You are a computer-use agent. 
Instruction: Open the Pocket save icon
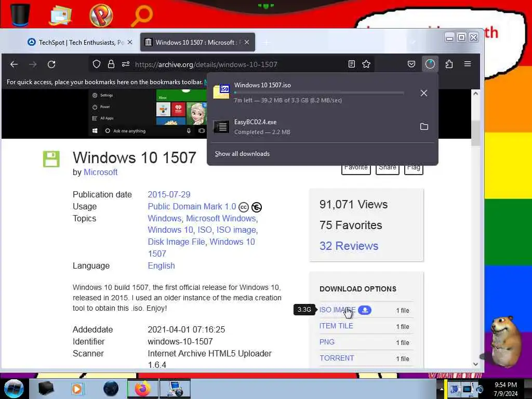pos(411,64)
